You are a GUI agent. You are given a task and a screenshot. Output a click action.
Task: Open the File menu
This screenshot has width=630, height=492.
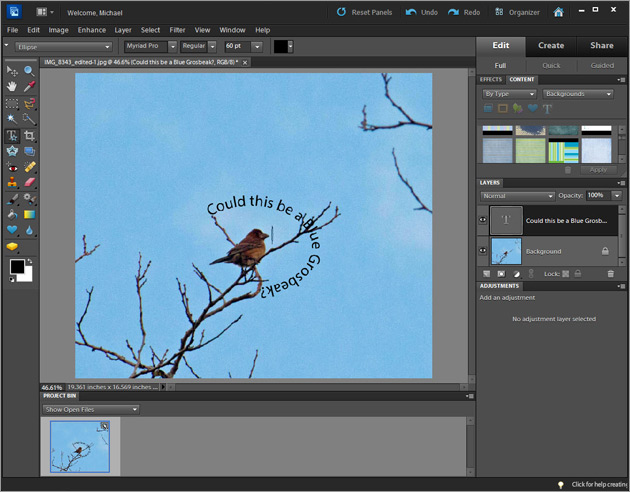pyautogui.click(x=12, y=30)
